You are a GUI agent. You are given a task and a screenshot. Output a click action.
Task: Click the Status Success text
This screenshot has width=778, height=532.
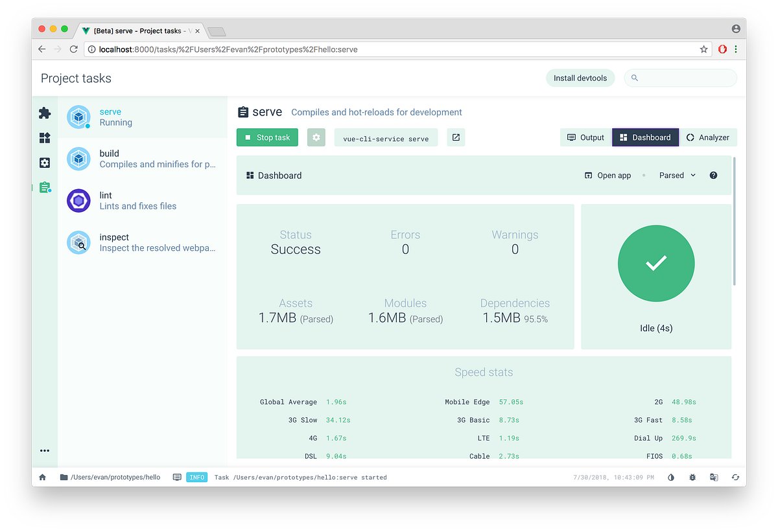point(296,249)
